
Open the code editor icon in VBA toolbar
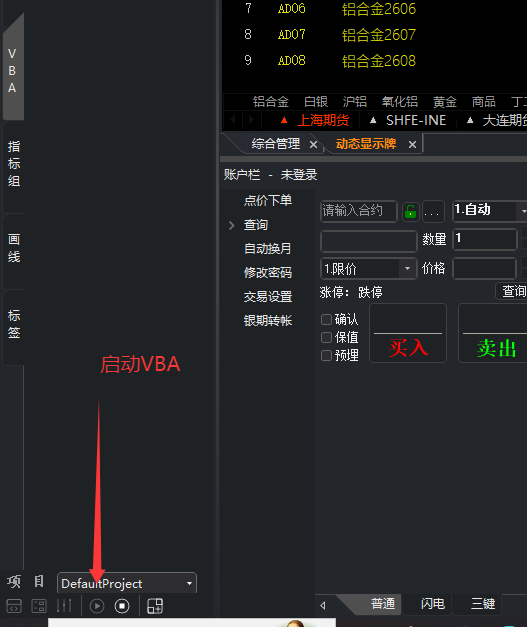coord(14,606)
